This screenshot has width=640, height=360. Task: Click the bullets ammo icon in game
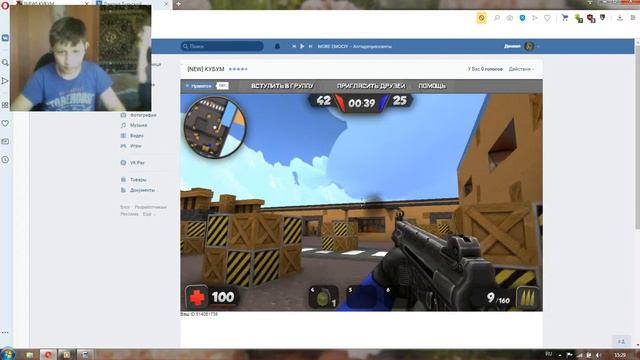(528, 298)
